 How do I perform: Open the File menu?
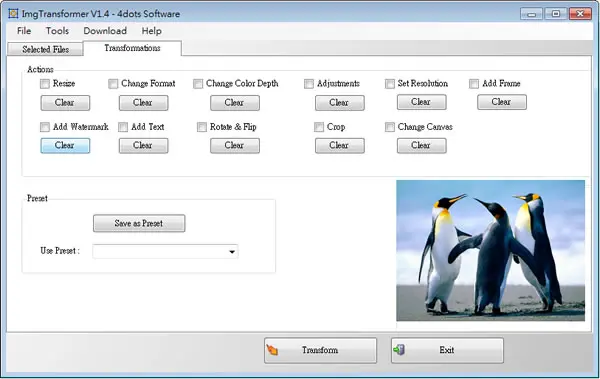coord(24,31)
